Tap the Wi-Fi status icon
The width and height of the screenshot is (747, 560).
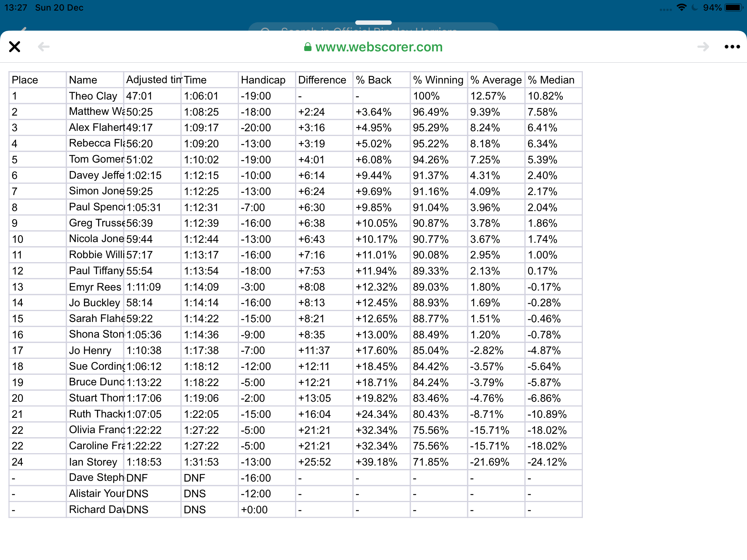[x=681, y=8]
